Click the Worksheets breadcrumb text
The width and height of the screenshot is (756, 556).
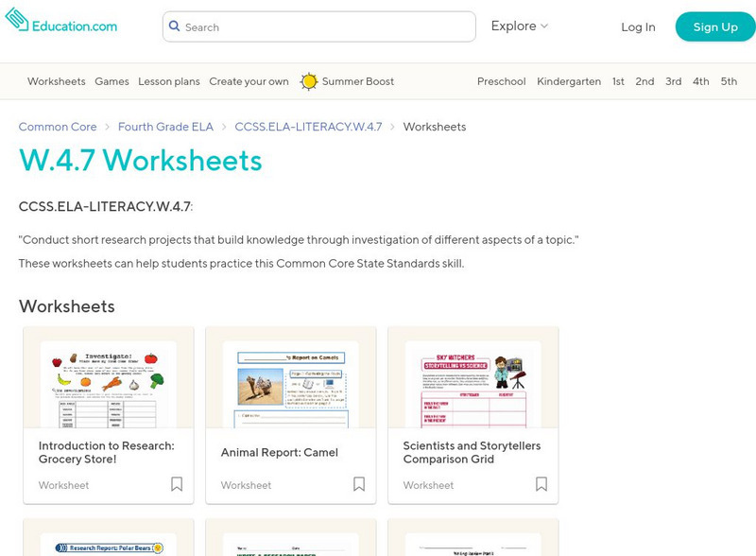[435, 127]
